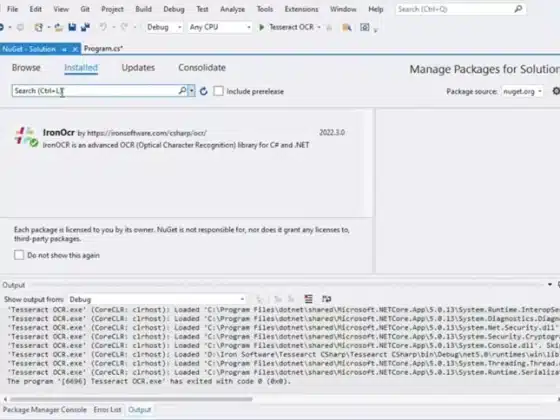Select the Consolidate tab

(202, 68)
